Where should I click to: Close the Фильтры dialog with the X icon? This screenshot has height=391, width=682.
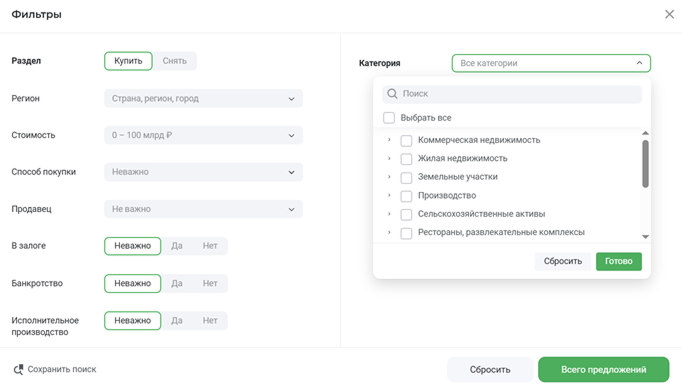(x=669, y=14)
